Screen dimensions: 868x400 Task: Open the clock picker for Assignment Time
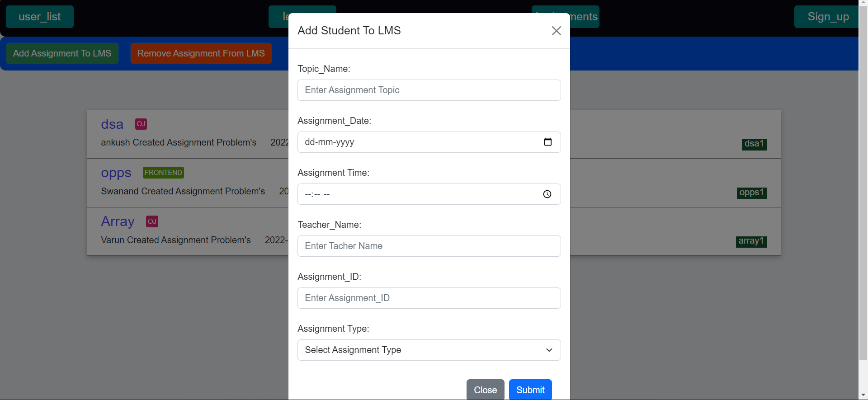point(547,194)
